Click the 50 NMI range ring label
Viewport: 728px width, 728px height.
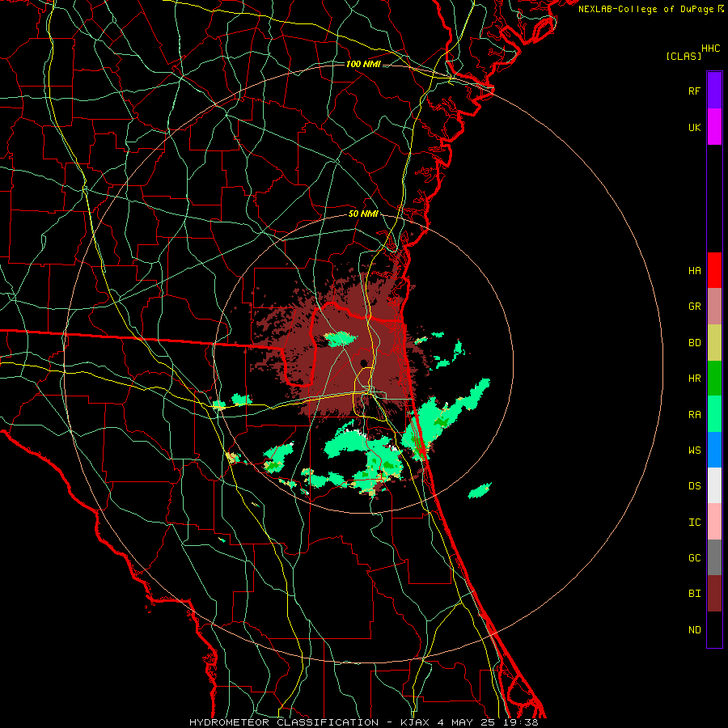362,214
